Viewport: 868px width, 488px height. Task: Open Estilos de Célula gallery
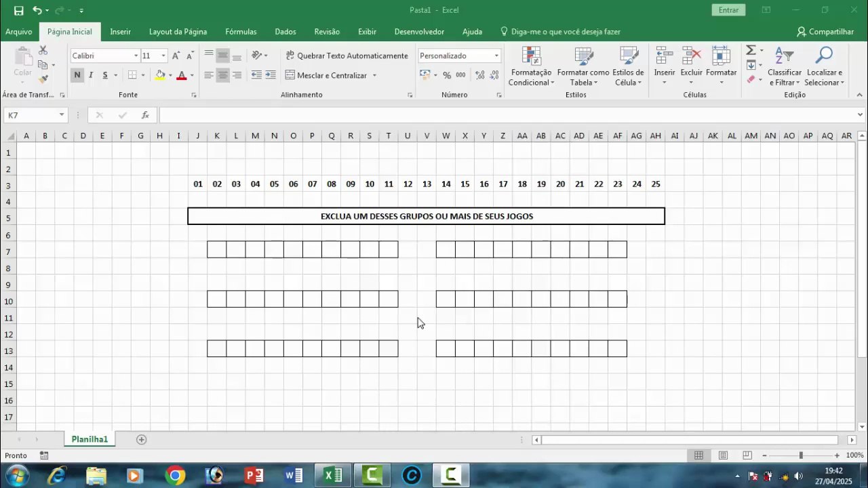pos(628,66)
